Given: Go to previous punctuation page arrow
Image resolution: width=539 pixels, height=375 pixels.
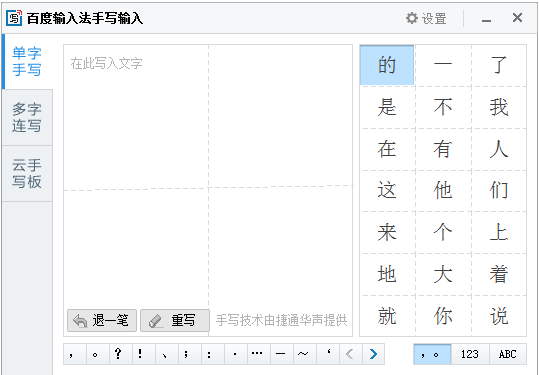Looking at the screenshot, I should tap(351, 354).
